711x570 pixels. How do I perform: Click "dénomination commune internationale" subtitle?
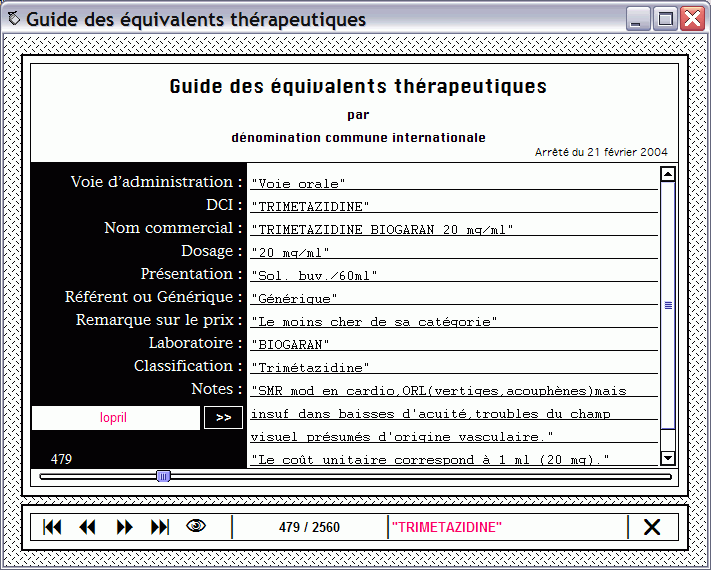pyautogui.click(x=358, y=137)
